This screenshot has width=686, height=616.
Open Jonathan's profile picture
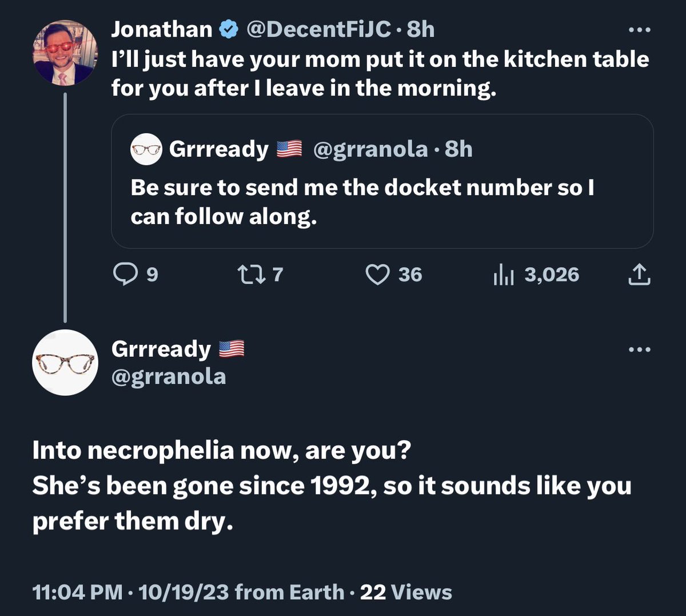click(x=65, y=53)
